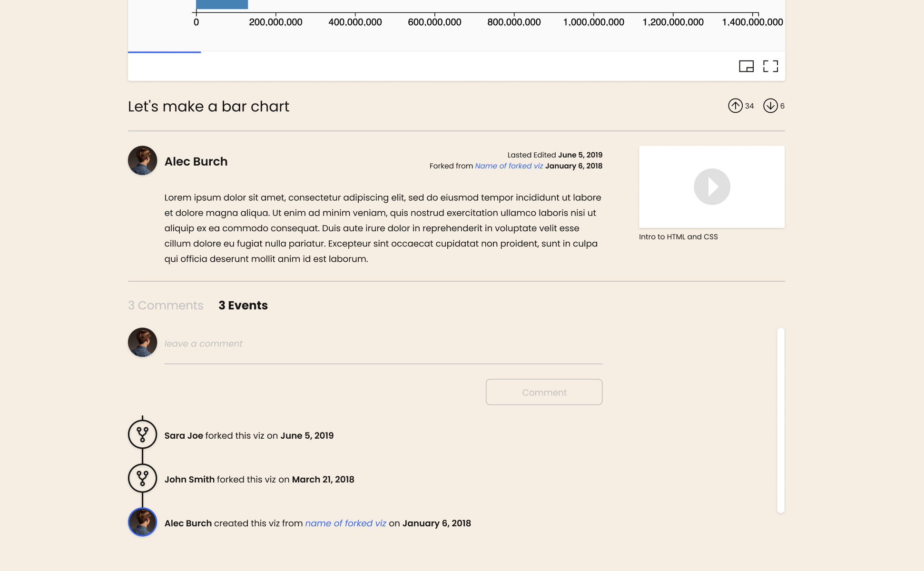Play the Intro to HTML video
Viewport: 924px width, 571px height.
click(712, 187)
